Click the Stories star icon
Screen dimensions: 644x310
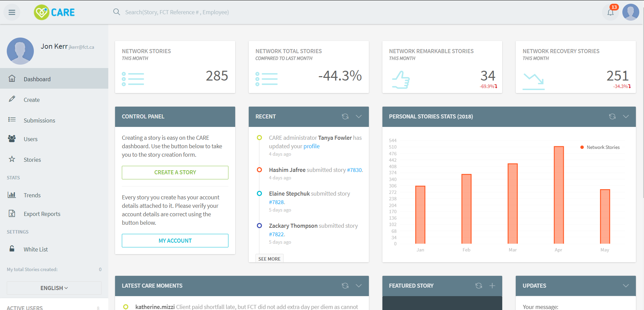coord(12,159)
